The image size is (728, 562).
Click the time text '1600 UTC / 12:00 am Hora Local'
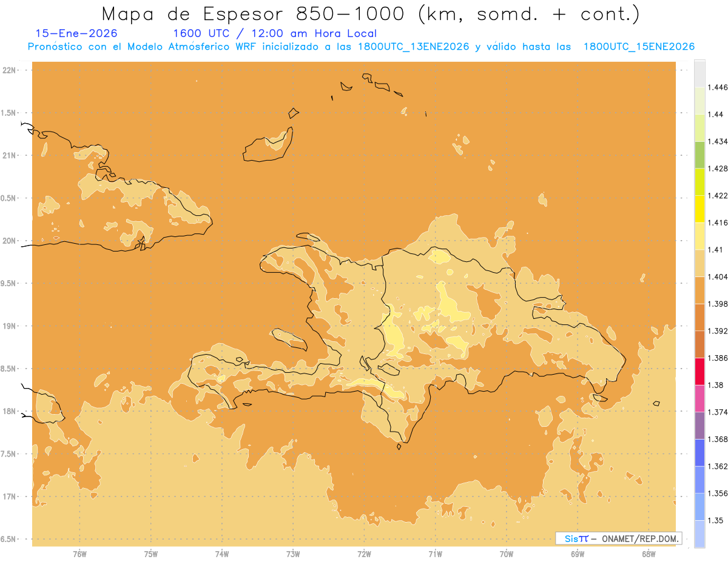click(275, 33)
